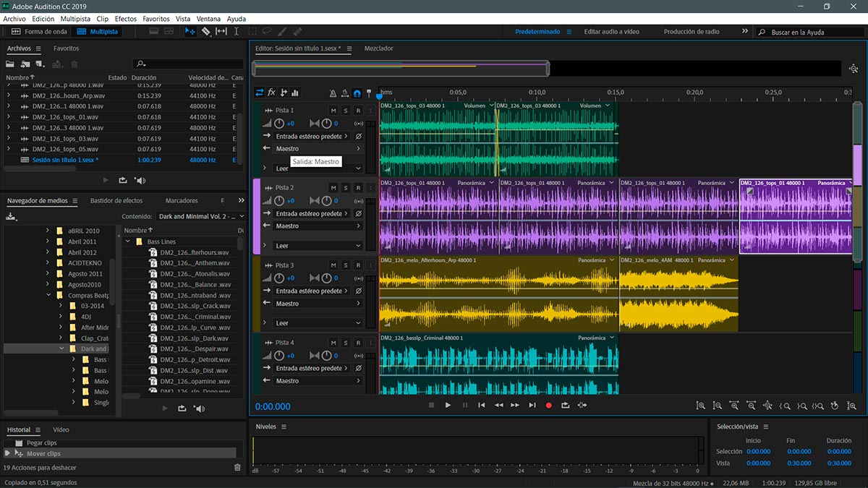Collapse the Bass Lines folder in Navegador de medios
868x488 pixels.
[129, 241]
